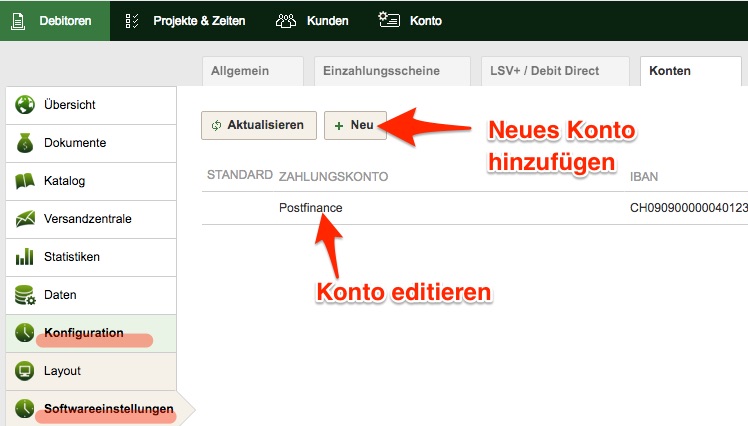The width and height of the screenshot is (748, 426).
Task: Select Konfiguration in the sidebar
Action: click(91, 333)
